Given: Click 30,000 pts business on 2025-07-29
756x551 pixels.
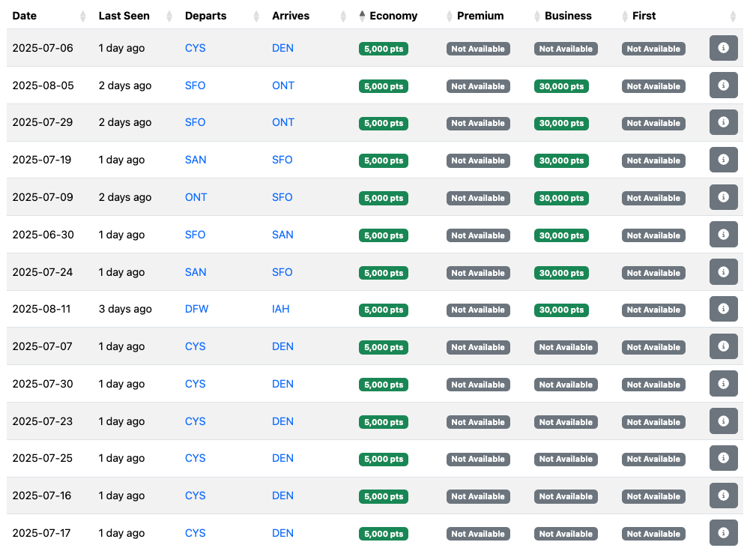Looking at the screenshot, I should [561, 123].
